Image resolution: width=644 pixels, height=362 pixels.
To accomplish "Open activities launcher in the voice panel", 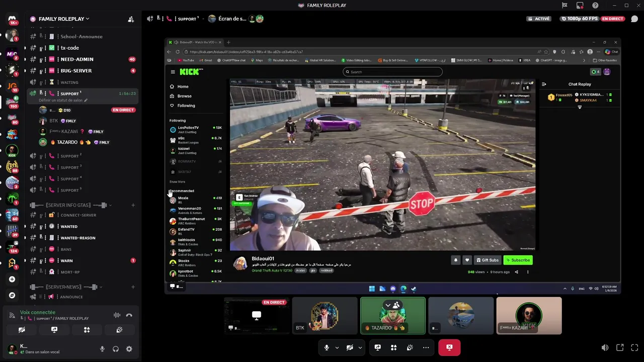I will coord(87,330).
